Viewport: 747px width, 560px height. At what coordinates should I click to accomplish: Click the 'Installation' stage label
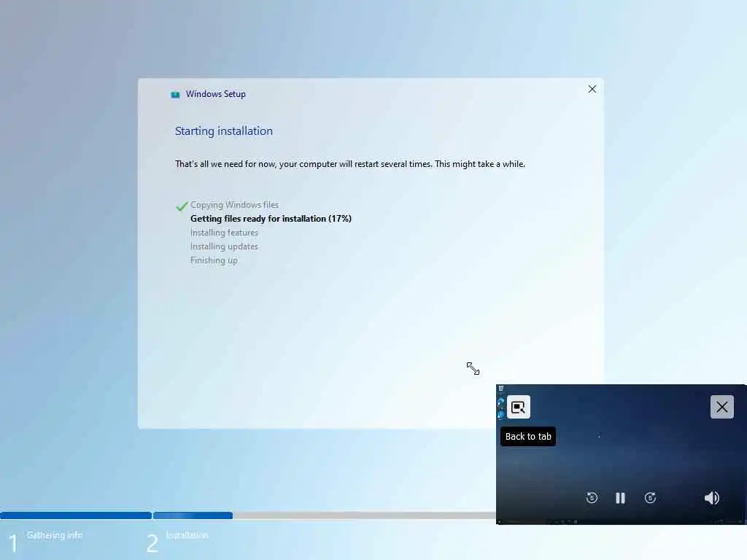point(187,535)
